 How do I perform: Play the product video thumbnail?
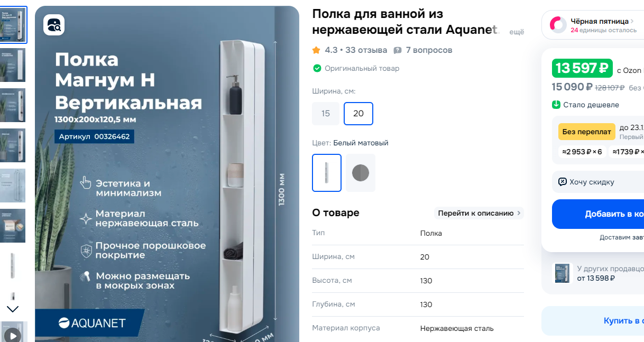click(x=13, y=334)
